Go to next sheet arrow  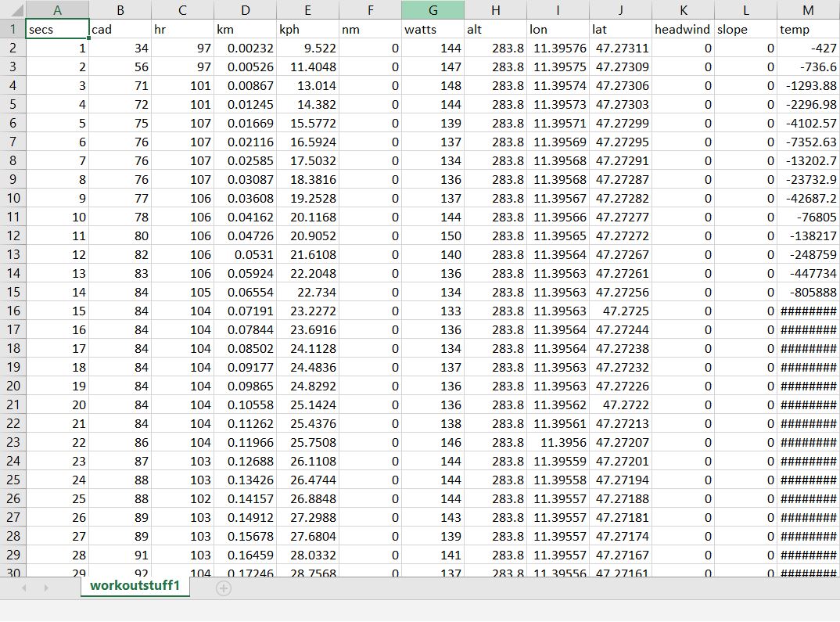[x=46, y=588]
